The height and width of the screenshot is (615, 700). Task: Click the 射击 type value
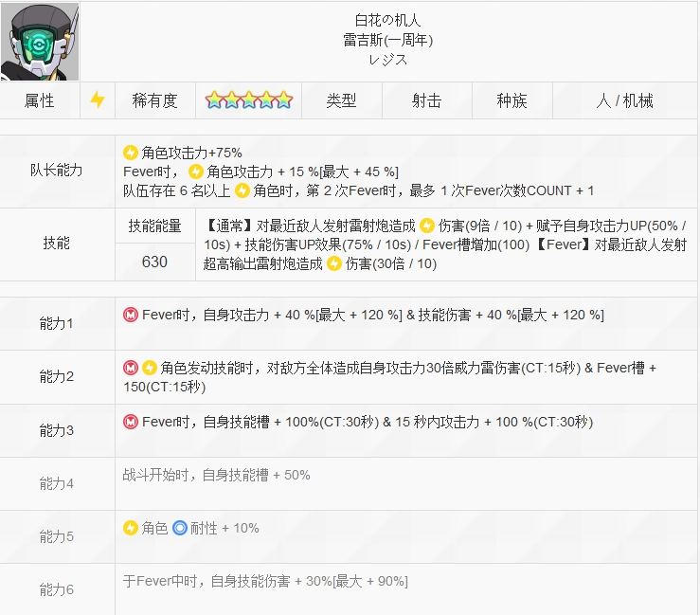coord(427,100)
